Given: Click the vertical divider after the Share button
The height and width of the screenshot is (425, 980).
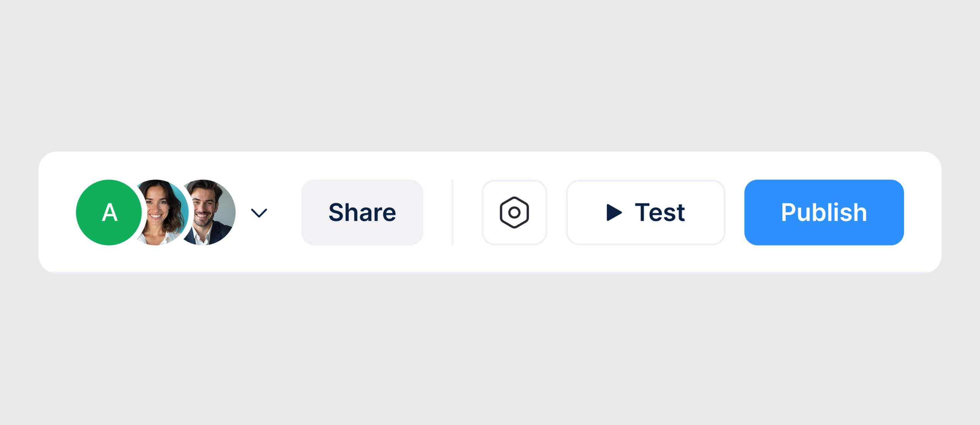Looking at the screenshot, I should click(x=452, y=212).
